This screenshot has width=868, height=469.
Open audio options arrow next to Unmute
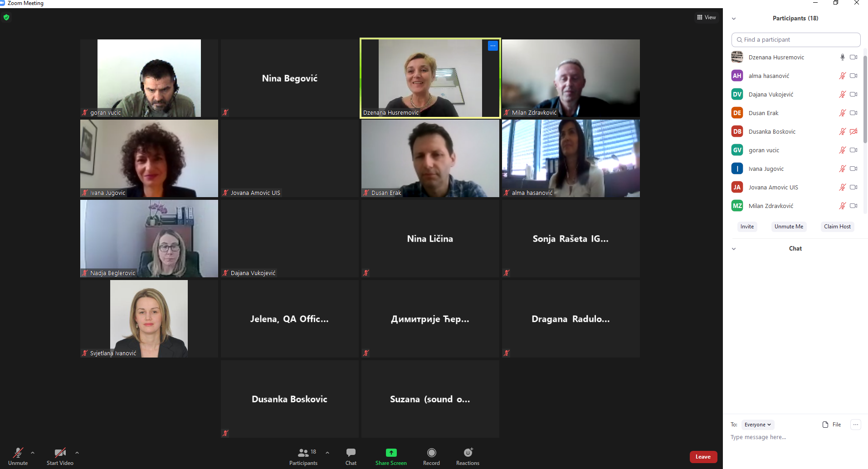pos(33,452)
